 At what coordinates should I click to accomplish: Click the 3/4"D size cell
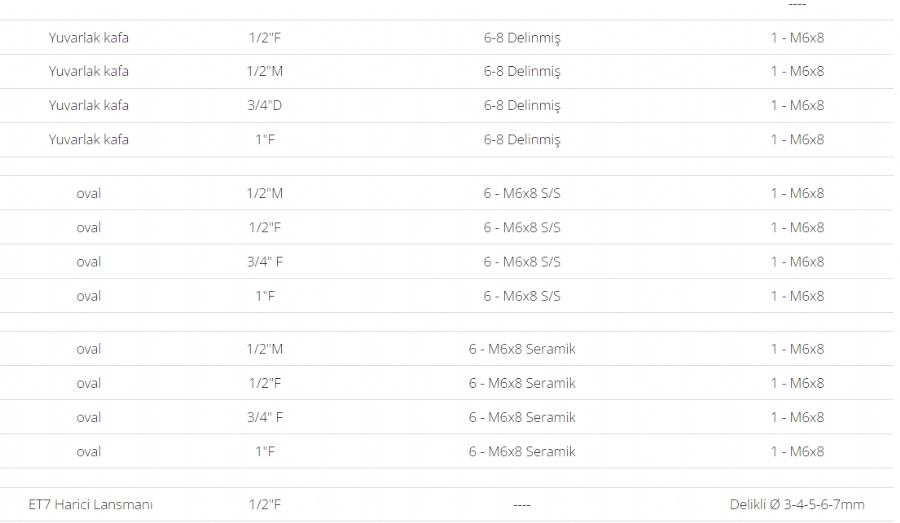265,105
